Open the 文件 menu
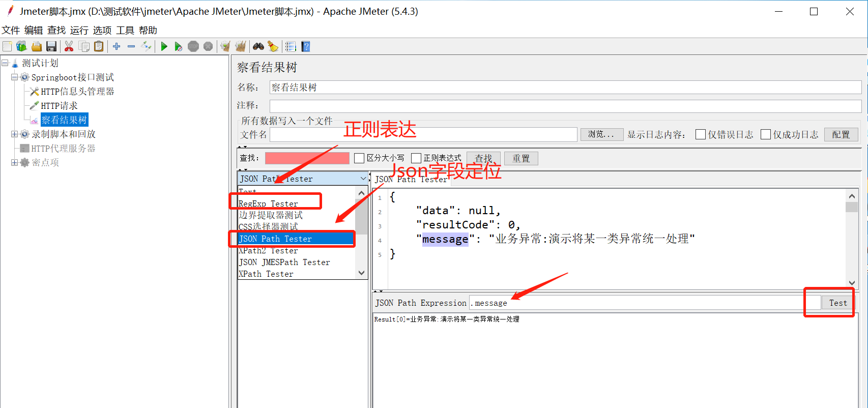Image resolution: width=868 pixels, height=408 pixels. click(11, 31)
